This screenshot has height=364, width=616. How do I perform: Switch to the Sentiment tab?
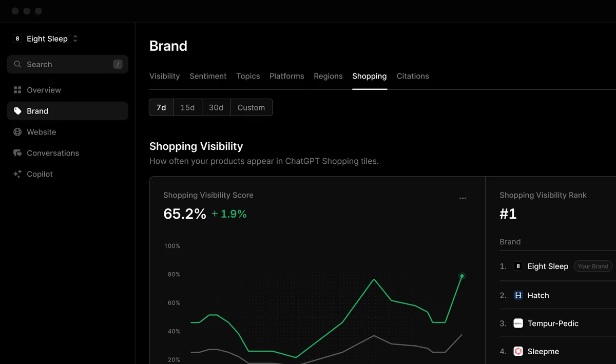pyautogui.click(x=208, y=76)
